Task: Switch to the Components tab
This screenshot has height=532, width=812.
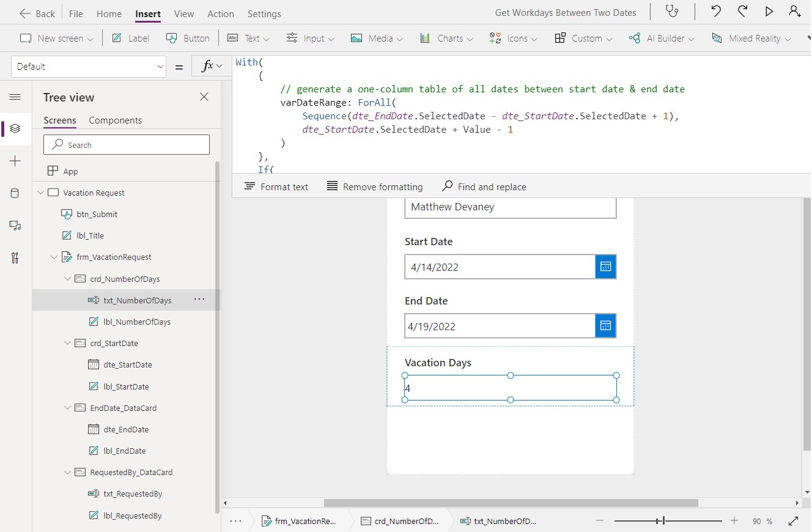Action: 116,120
